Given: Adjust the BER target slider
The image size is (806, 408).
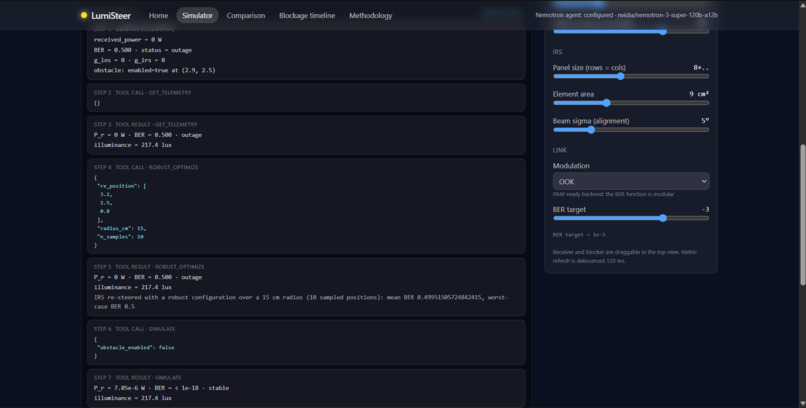Looking at the screenshot, I should pyautogui.click(x=631, y=218).
